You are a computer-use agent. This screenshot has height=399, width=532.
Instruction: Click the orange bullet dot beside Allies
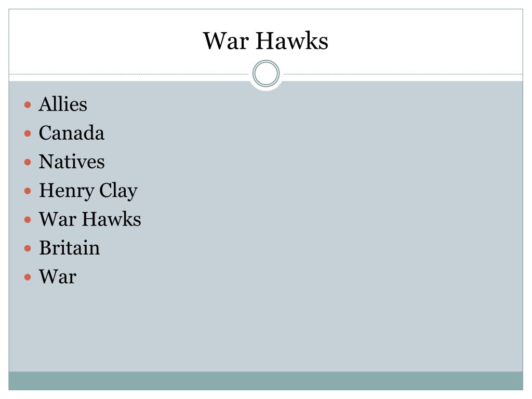pyautogui.click(x=28, y=105)
